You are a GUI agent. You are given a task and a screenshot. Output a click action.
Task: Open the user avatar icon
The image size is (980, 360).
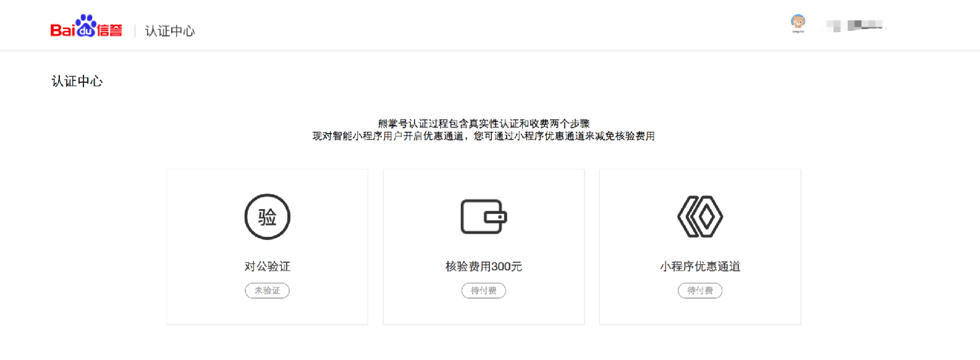(x=798, y=24)
